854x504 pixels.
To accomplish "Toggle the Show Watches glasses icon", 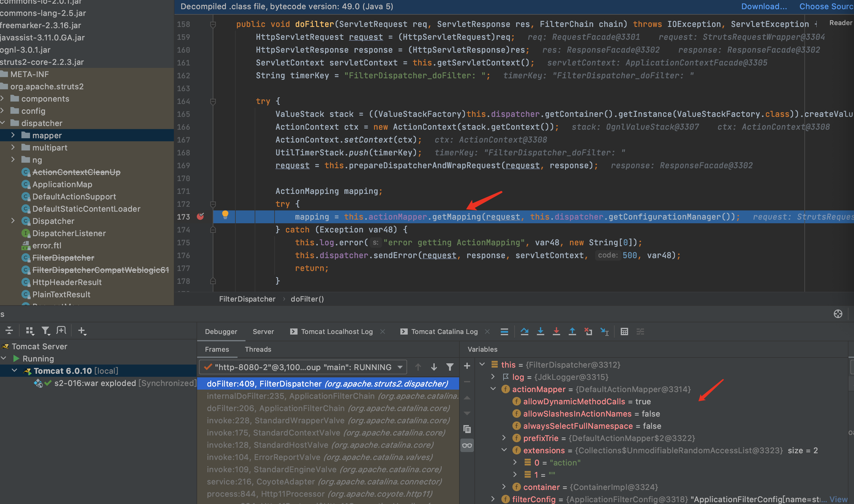I will pos(467,445).
